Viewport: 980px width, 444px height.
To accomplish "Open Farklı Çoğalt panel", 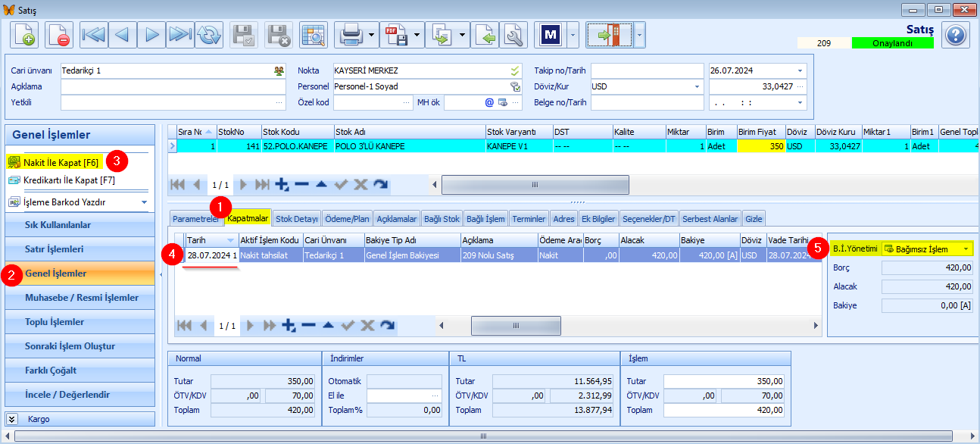I will (x=80, y=371).
